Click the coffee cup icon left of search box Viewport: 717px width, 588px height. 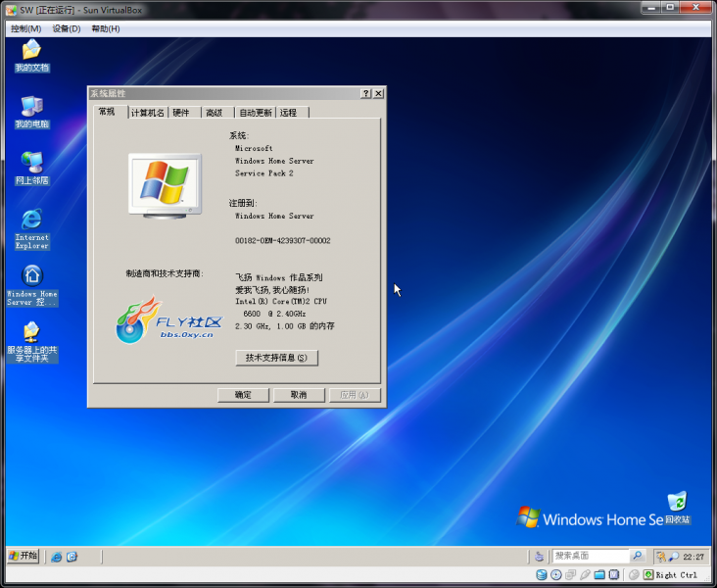pos(539,557)
